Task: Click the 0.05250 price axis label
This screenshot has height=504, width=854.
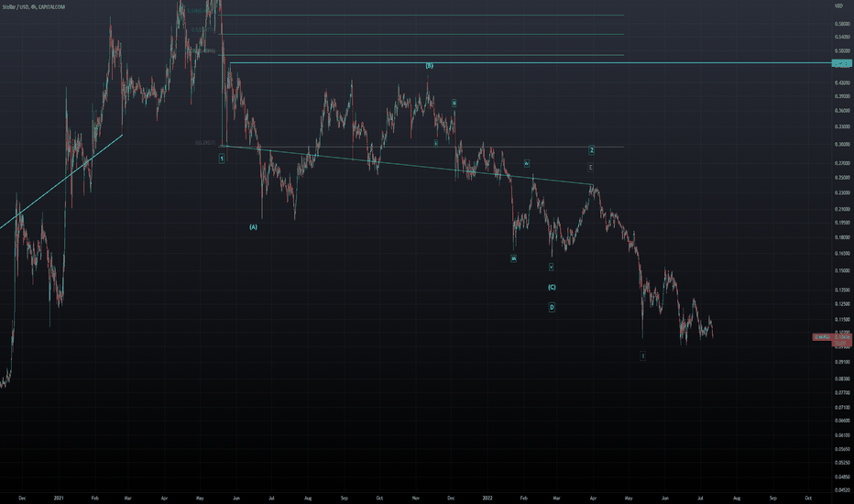Action: tap(843, 463)
